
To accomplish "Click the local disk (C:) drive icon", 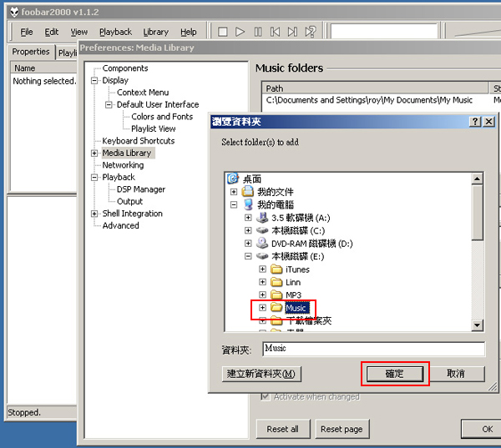I will coord(262,230).
